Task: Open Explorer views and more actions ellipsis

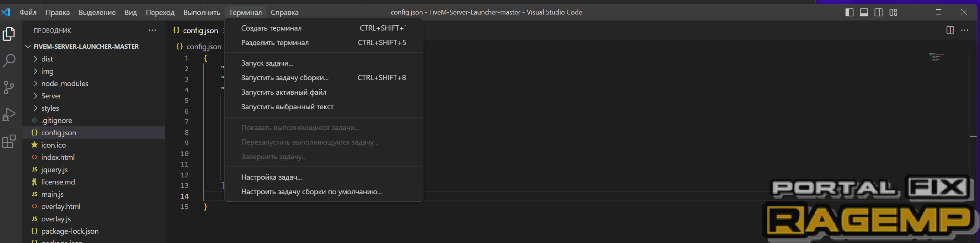Action: [153, 30]
